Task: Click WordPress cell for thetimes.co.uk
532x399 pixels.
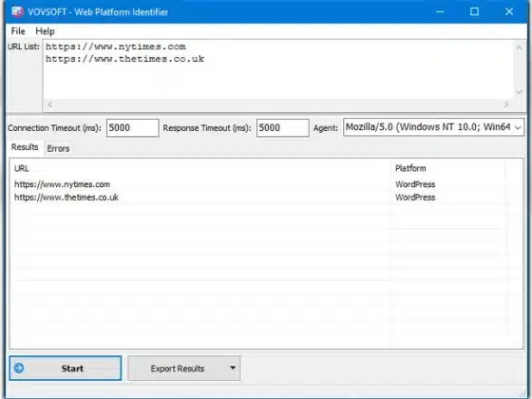Action: 415,198
